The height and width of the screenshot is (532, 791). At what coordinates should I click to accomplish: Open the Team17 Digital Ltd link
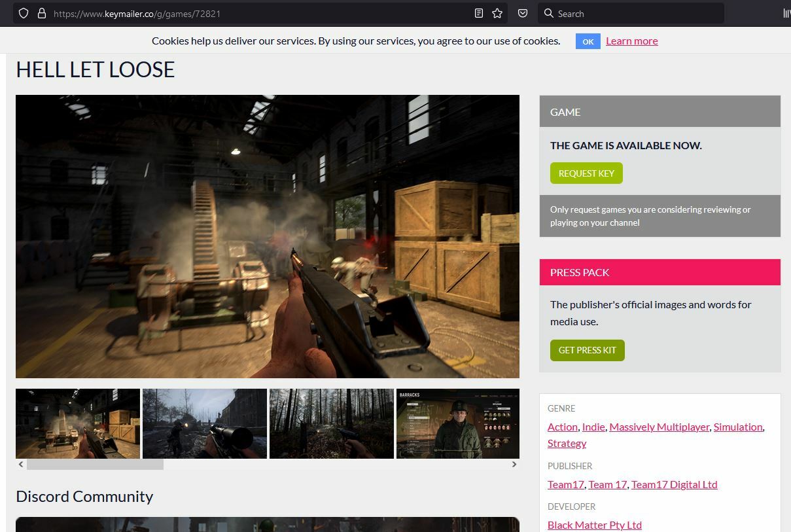675,484
